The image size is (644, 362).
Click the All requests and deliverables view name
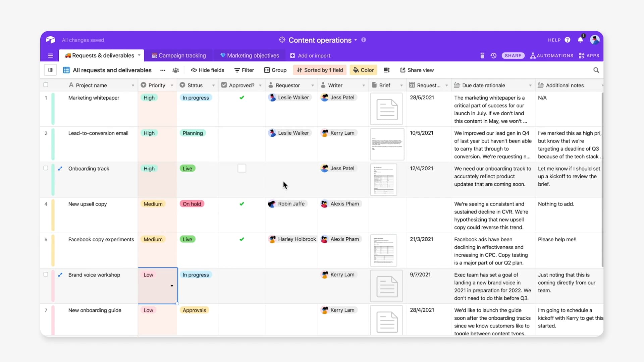pos(112,70)
